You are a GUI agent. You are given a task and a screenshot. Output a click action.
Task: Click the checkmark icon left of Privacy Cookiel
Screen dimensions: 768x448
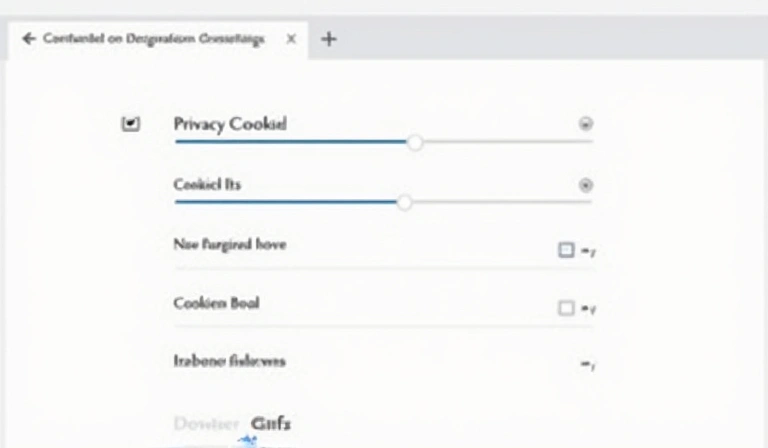[x=131, y=124]
